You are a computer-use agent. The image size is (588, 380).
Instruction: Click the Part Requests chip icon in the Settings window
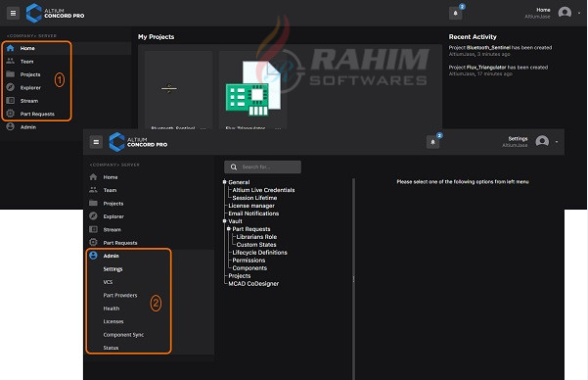93,242
